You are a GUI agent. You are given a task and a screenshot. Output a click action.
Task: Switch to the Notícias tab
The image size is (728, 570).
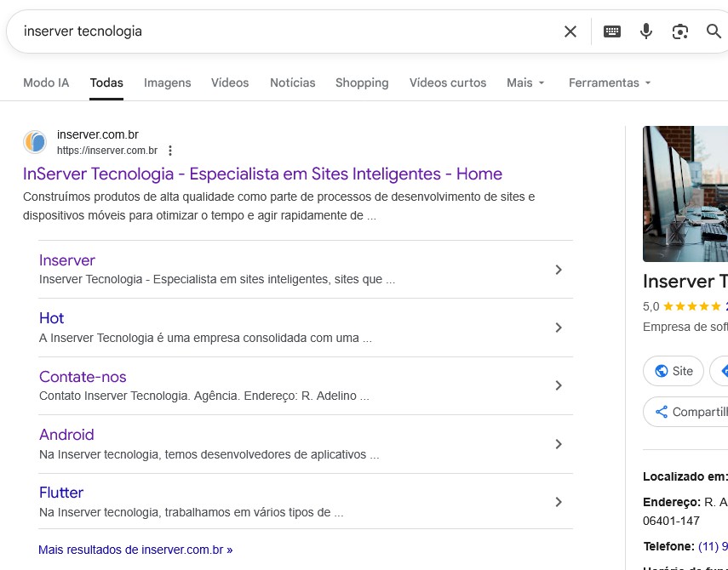pos(292,83)
